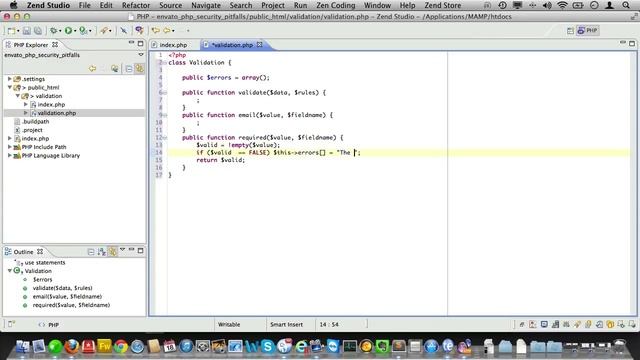640x360 pixels.
Task: Select the PHP perspective button
Action: (x=588, y=31)
